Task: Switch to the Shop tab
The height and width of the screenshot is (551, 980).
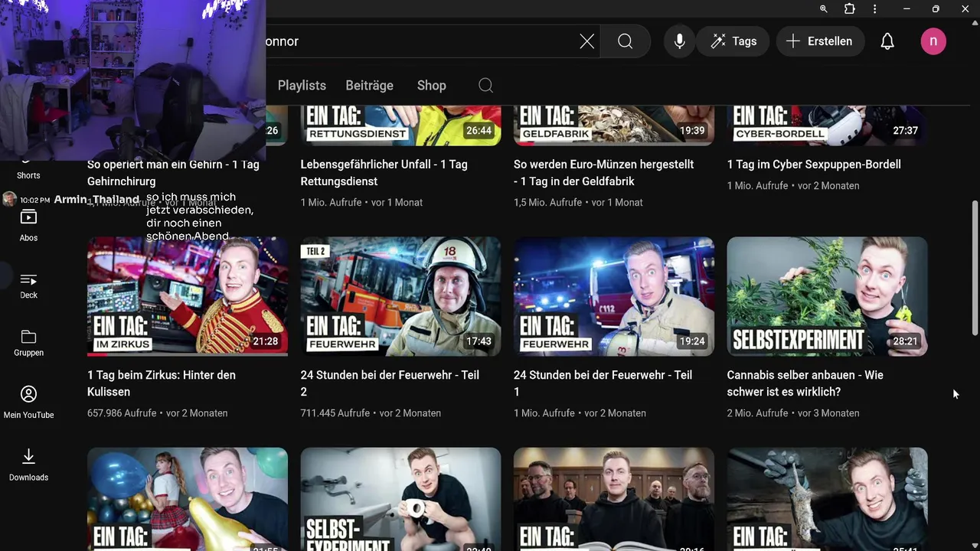Action: tap(431, 86)
